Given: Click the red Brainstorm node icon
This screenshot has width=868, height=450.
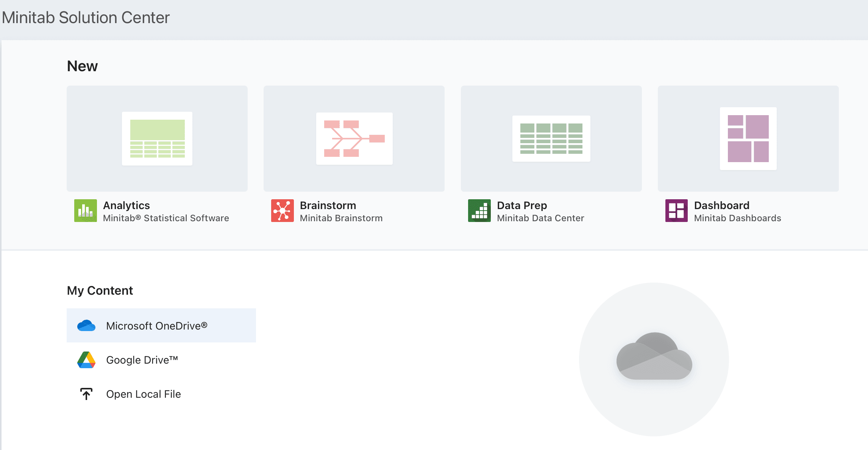Looking at the screenshot, I should pyautogui.click(x=282, y=211).
